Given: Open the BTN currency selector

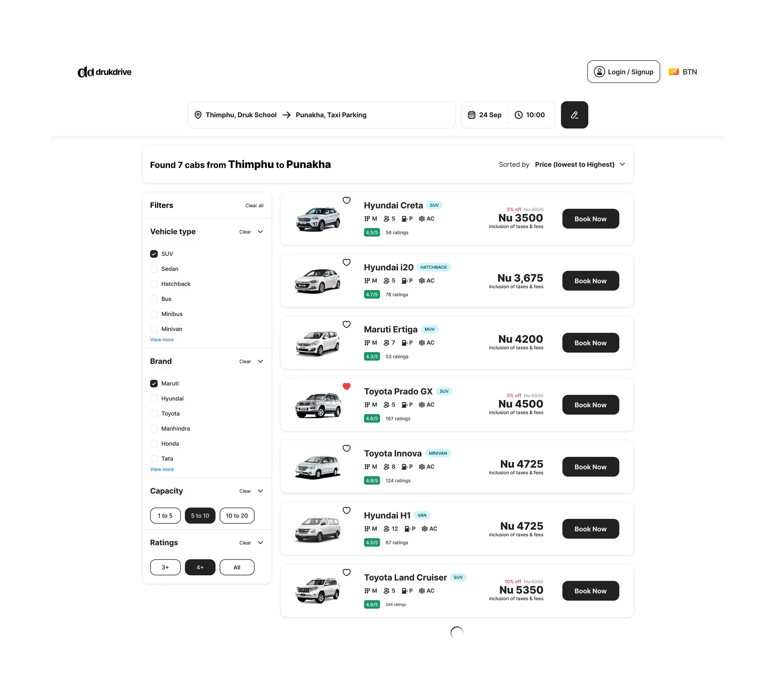Looking at the screenshot, I should point(683,72).
